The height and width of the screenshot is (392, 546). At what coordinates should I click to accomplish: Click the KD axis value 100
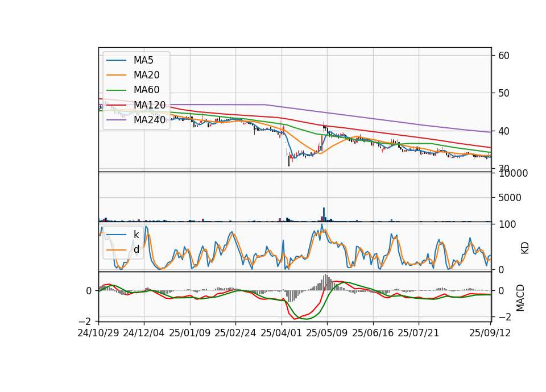507,225
